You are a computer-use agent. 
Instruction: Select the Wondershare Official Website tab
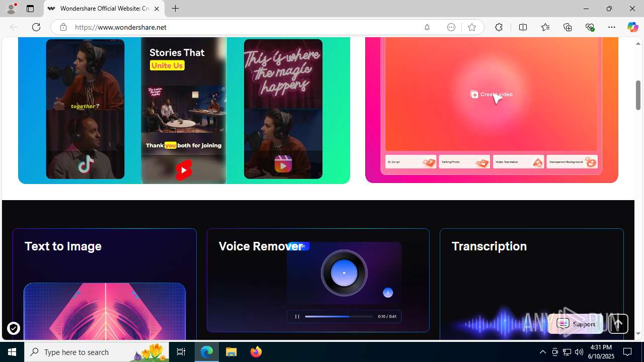(104, 9)
